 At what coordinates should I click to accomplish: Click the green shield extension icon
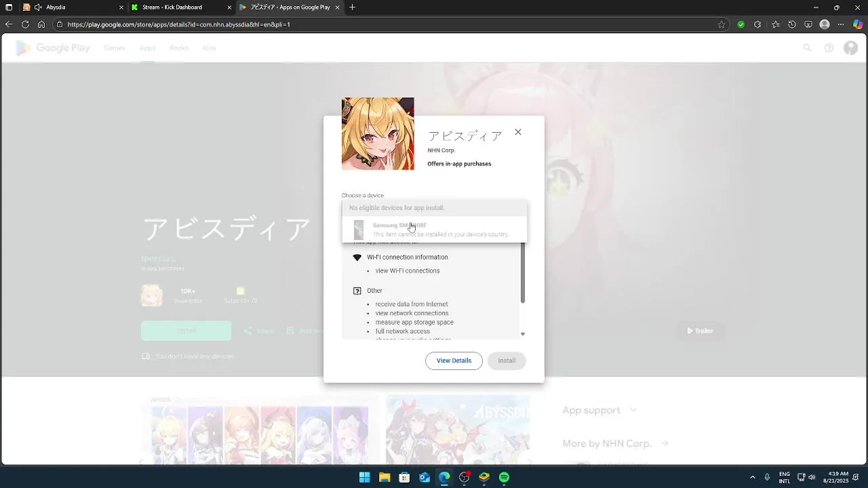click(741, 24)
